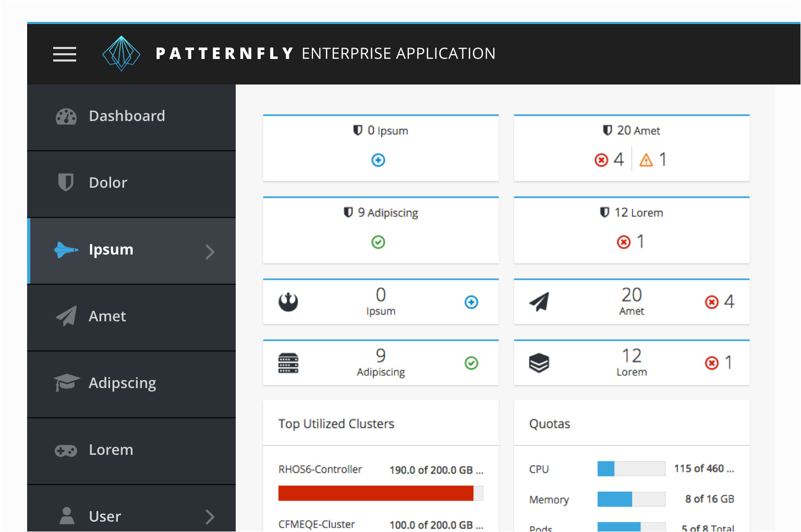Viewport: 801px width, 532px height.
Task: Expand the Ipsum submenu chevron
Action: click(x=210, y=252)
